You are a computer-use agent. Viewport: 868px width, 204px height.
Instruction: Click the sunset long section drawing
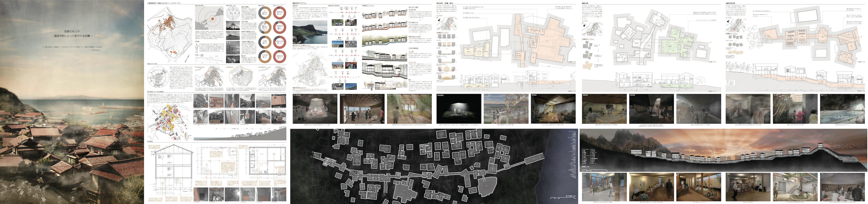(723, 150)
